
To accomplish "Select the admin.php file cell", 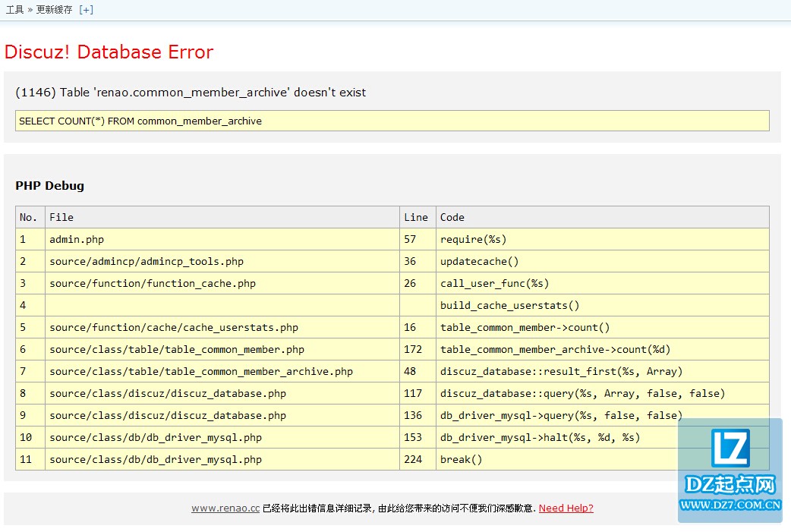I will coord(222,240).
